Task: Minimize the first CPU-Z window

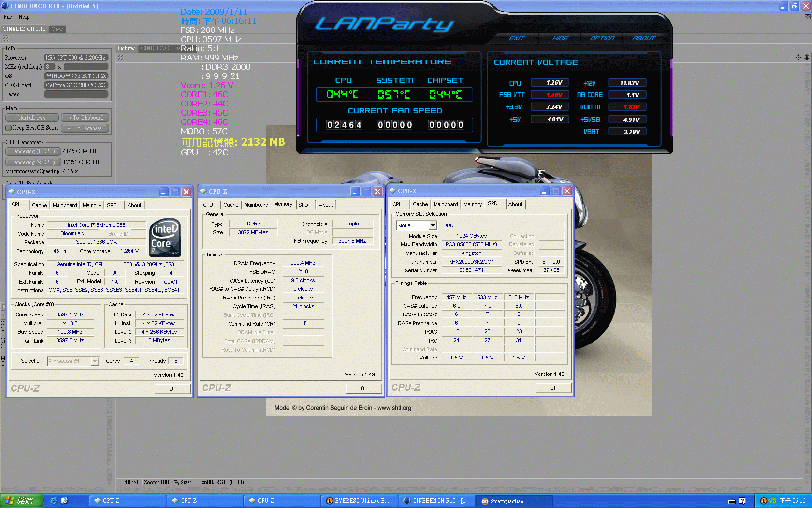Action: 164,192
